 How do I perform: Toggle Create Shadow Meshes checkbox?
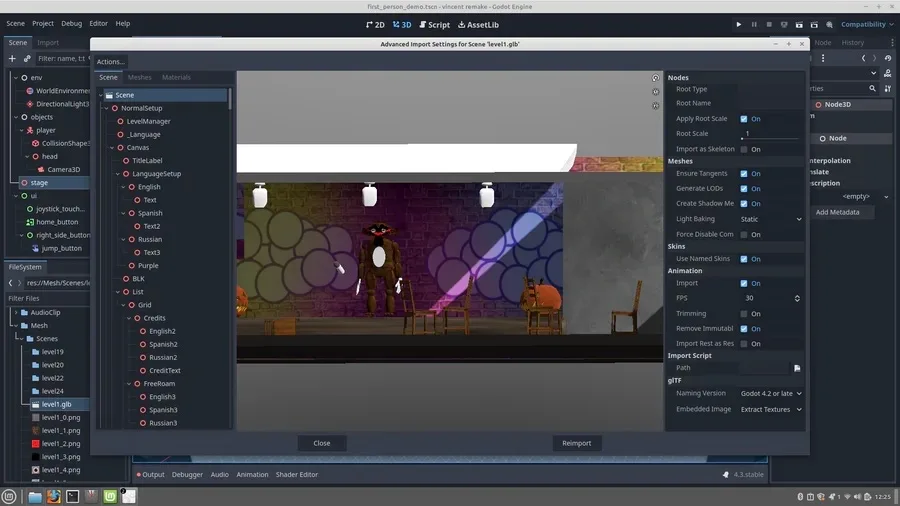click(744, 204)
